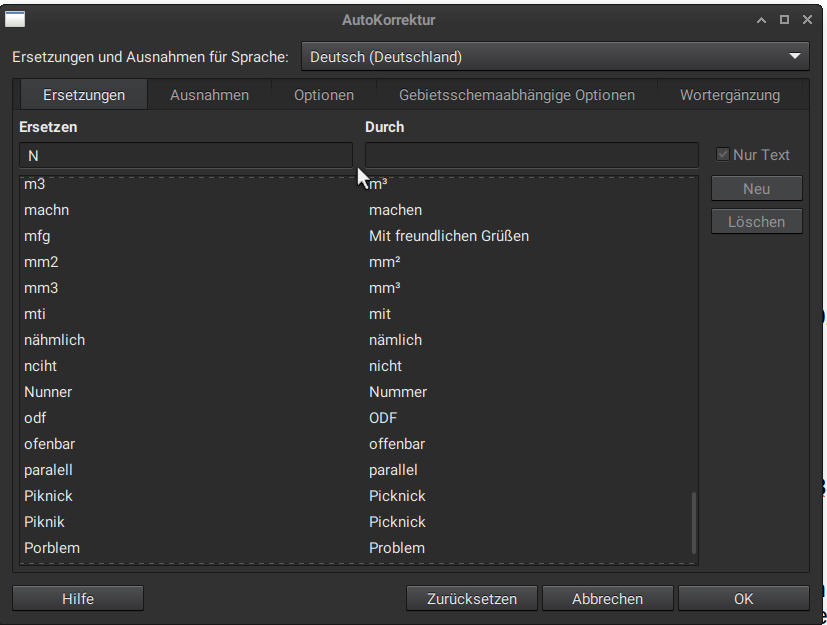This screenshot has height=625, width=827.
Task: Click the 'mit' replacement text
Action: point(380,314)
